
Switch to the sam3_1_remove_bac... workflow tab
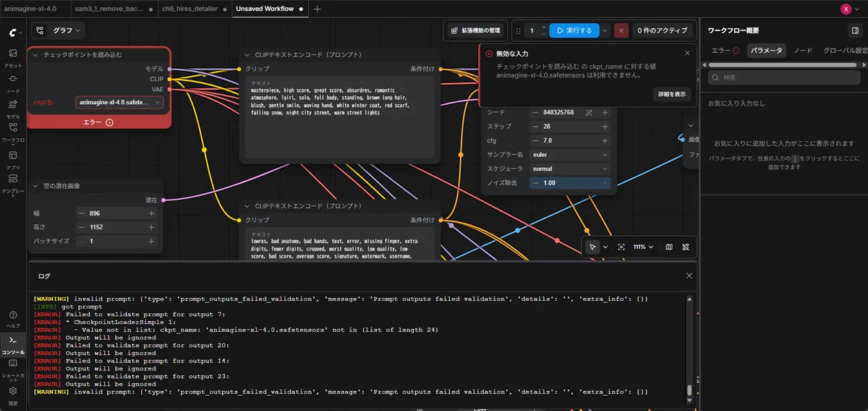point(114,9)
